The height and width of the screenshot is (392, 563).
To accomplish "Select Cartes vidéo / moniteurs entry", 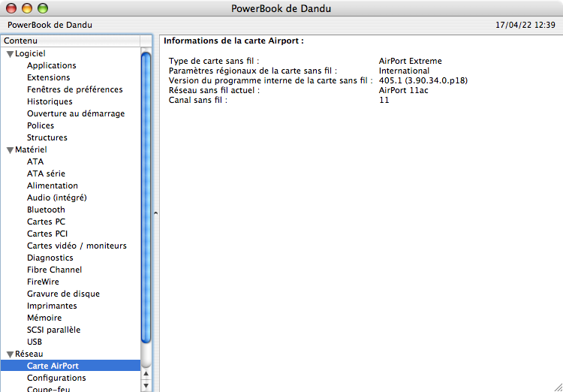I will click(77, 246).
